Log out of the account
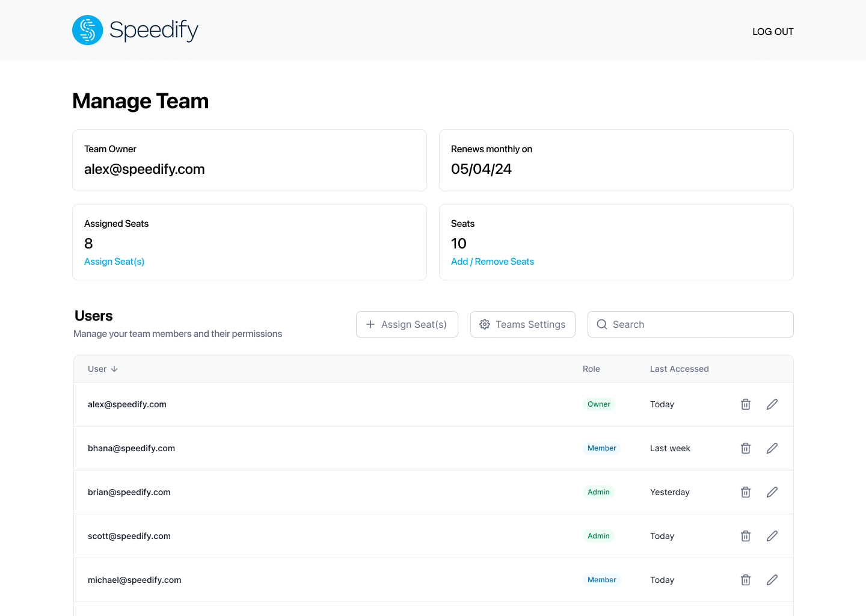This screenshot has height=616, width=866. (x=773, y=31)
